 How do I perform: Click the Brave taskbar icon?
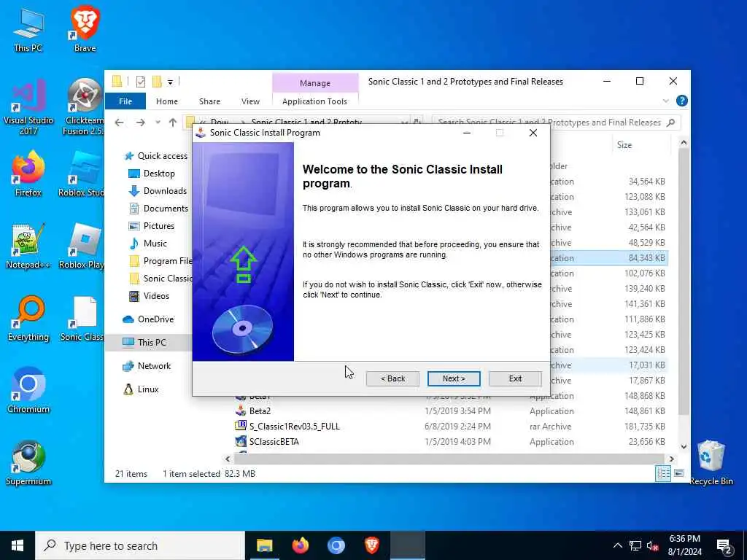(x=372, y=545)
